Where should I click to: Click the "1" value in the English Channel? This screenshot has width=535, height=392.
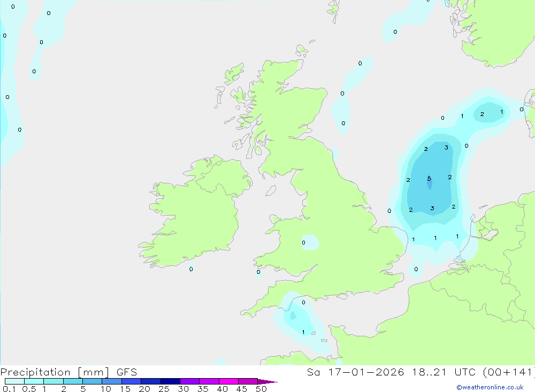point(303,332)
